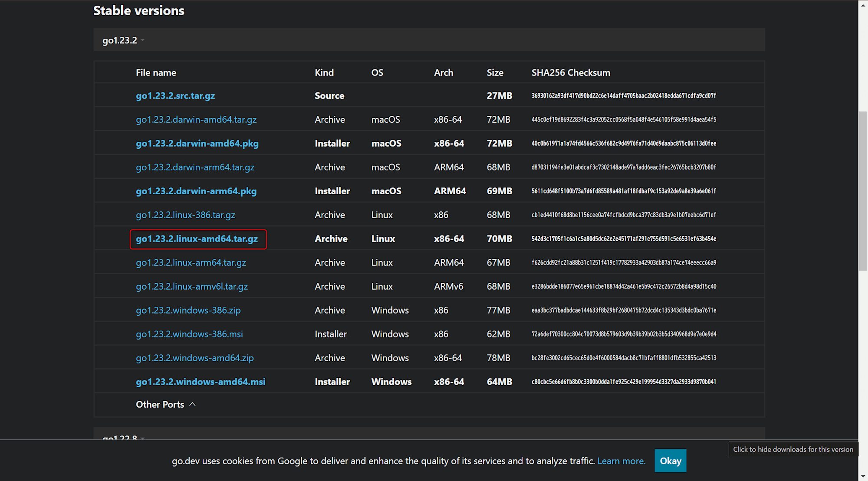This screenshot has width=868, height=481.
Task: Download go1.23.2.windows-amd64.msi installer
Action: [201, 382]
